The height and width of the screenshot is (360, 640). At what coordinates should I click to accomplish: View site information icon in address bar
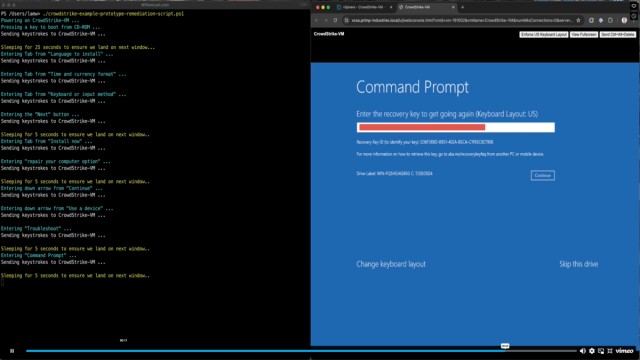[x=346, y=20]
